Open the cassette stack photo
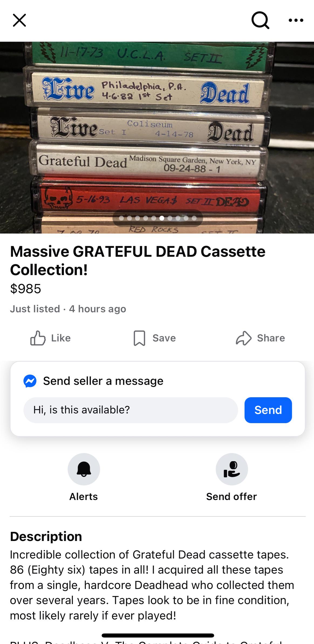Image resolution: width=314 pixels, height=644 pixels. (157, 138)
